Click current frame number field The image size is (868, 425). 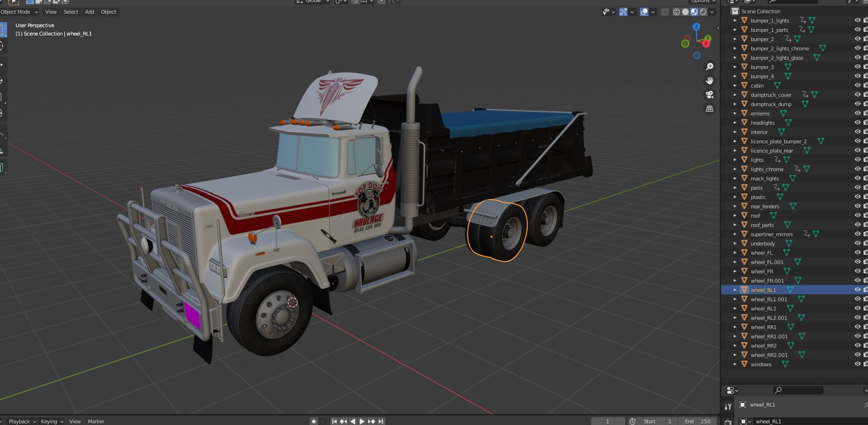coord(608,421)
